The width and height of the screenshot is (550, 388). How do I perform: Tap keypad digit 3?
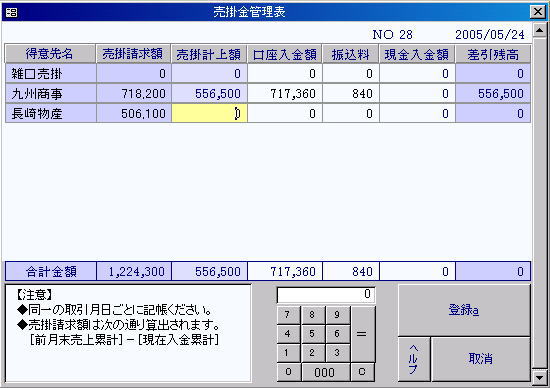337,353
